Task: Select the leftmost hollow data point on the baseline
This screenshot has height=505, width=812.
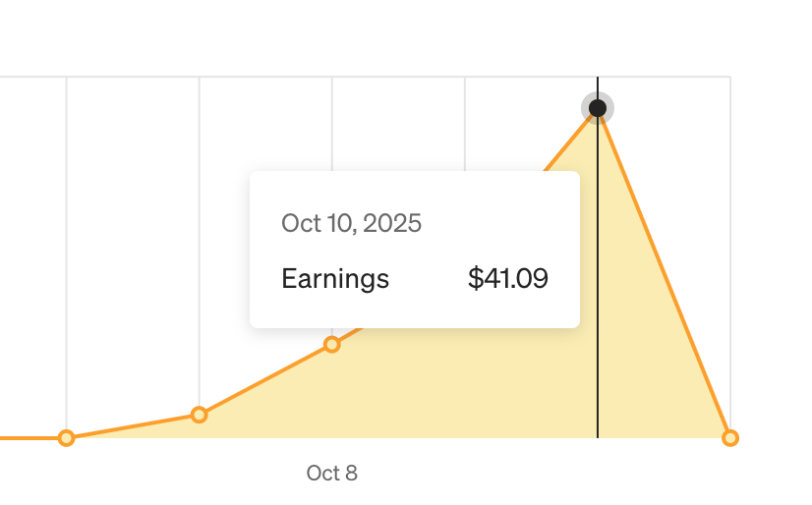Action: 66,437
